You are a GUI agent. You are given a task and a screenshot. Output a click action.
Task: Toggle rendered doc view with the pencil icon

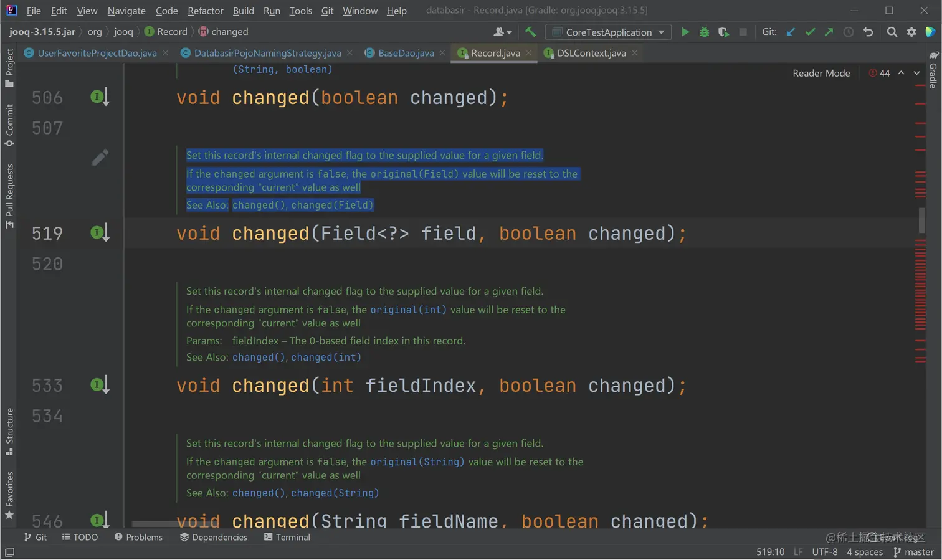(x=100, y=158)
